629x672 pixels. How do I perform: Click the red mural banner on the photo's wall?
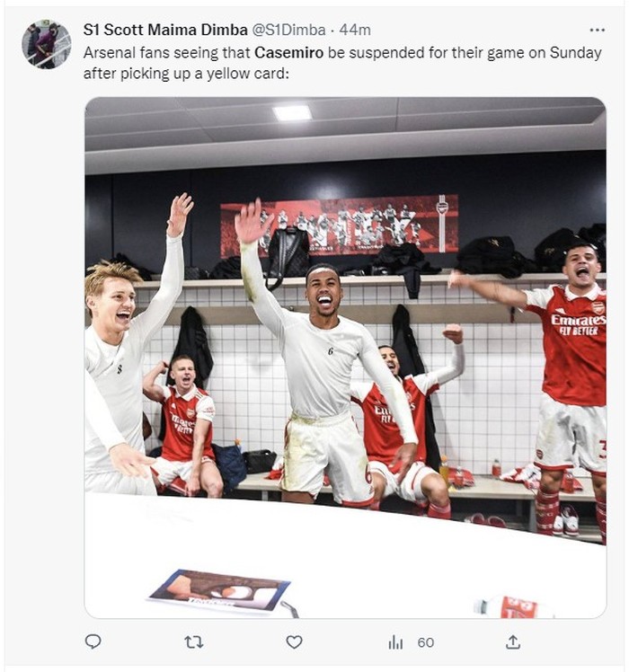coord(340,225)
